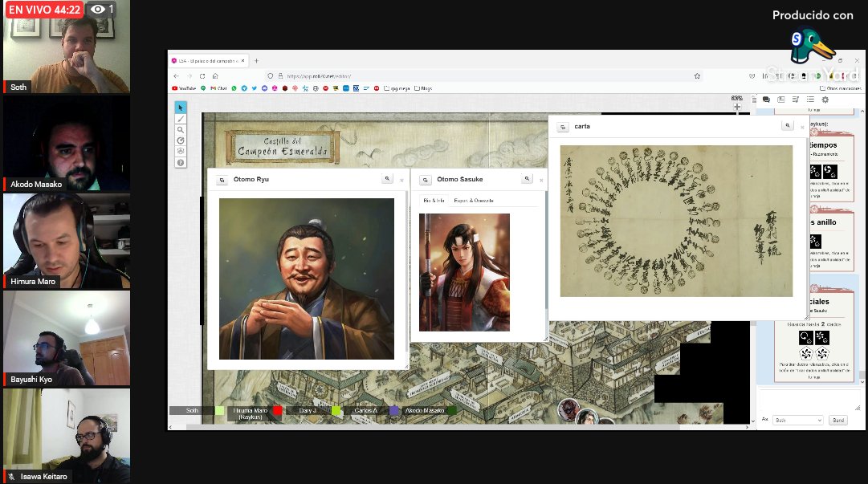The width and height of the screenshot is (868, 484).
Task: Click Soth's webcam feed
Action: pos(67,47)
